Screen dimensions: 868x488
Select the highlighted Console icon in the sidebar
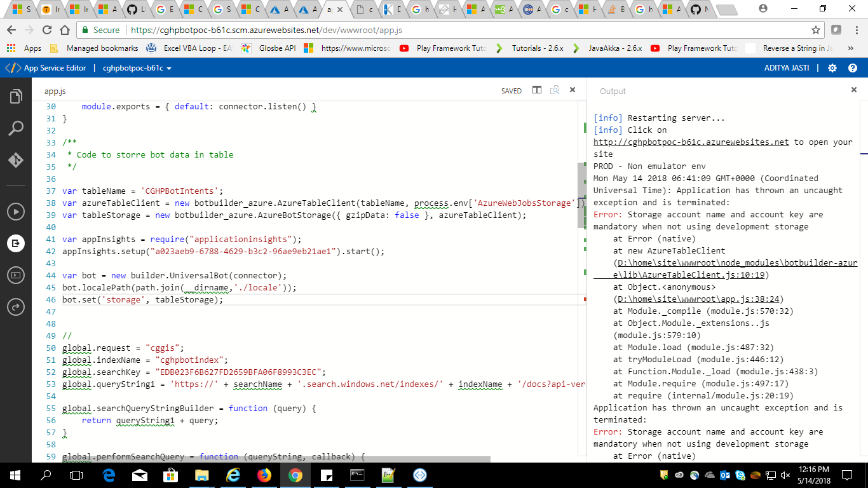click(15, 243)
